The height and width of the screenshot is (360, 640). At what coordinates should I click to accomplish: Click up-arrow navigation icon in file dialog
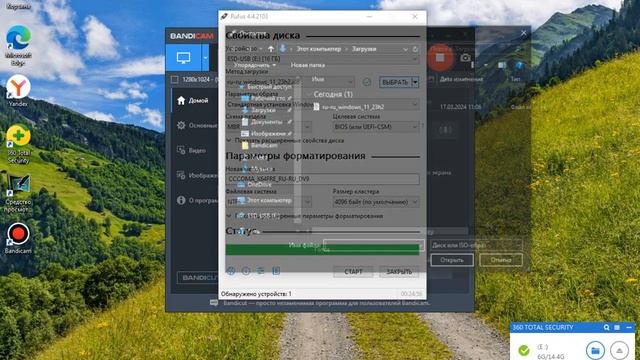click(271, 49)
